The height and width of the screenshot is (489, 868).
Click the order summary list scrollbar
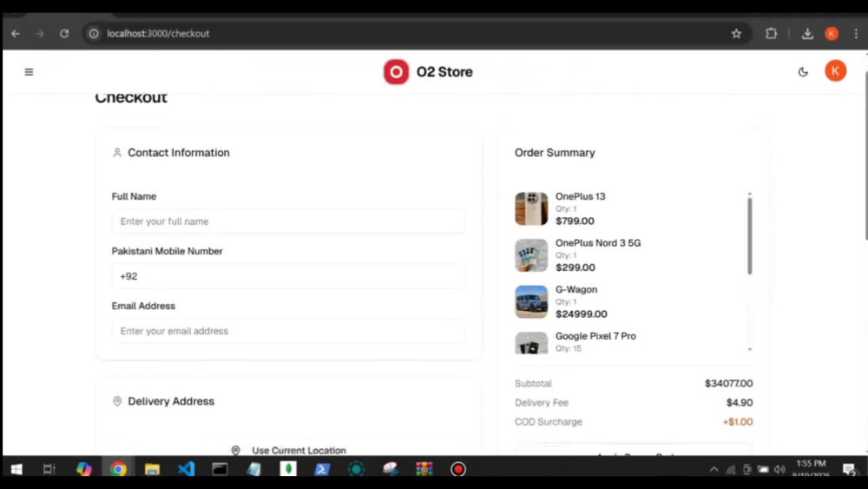click(750, 236)
